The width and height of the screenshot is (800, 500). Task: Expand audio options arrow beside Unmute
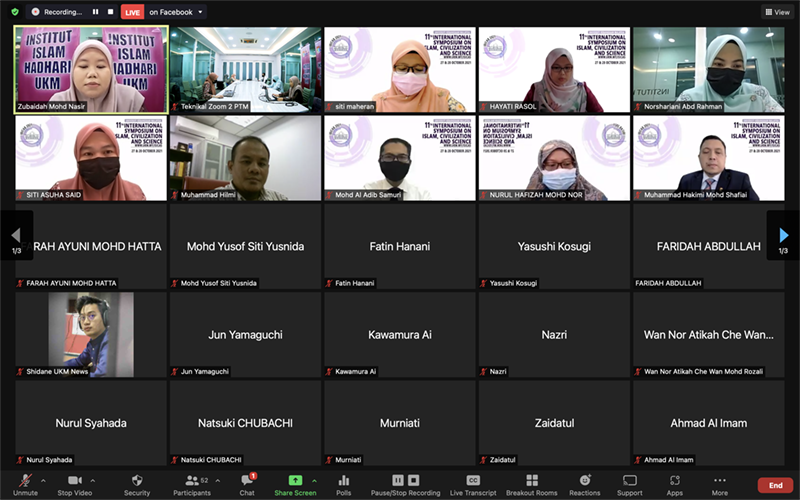pyautogui.click(x=43, y=480)
